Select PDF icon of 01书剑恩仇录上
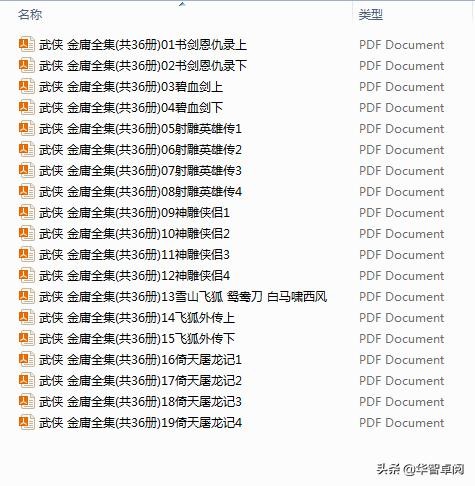 pos(27,45)
